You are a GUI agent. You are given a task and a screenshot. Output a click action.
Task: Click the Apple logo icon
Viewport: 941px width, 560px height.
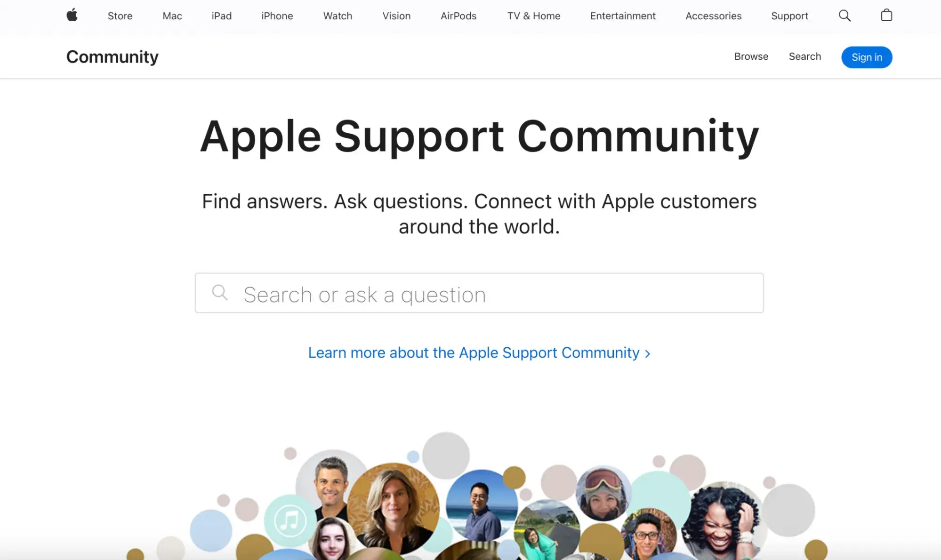tap(72, 16)
